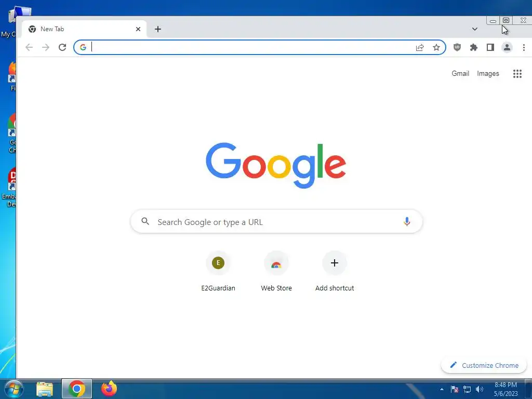The height and width of the screenshot is (399, 532).
Task: Open the Extensions puzzle piece menu
Action: point(474,47)
